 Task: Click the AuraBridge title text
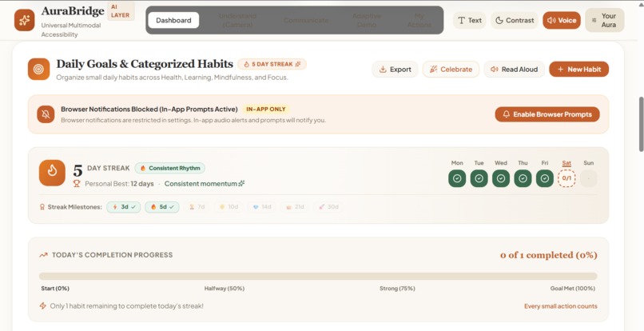coord(73,11)
